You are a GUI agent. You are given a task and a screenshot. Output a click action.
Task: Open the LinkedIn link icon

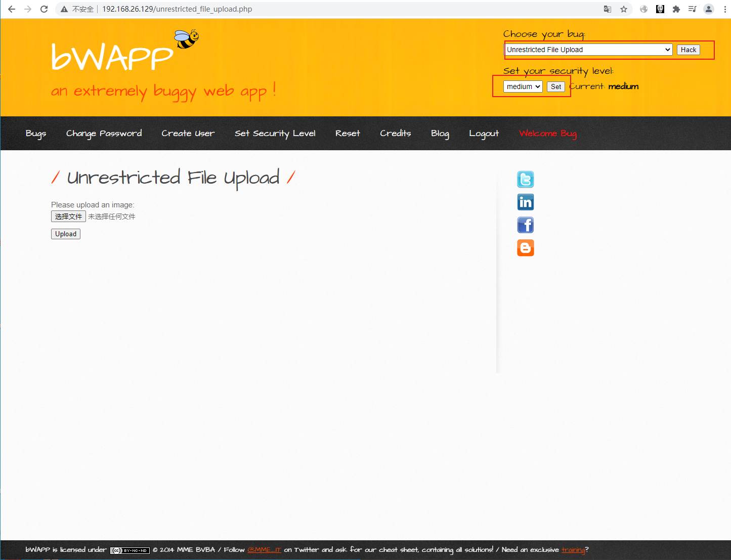coord(526,202)
